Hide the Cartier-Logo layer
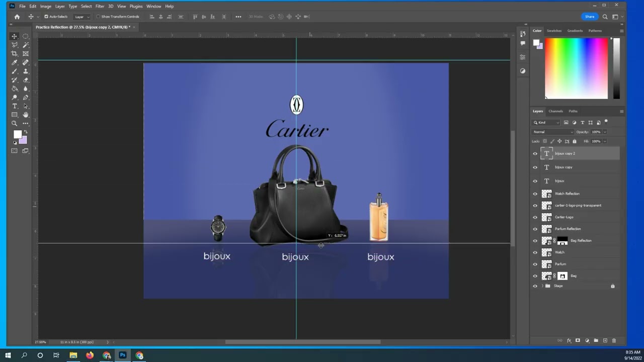The image size is (644, 362). 535,217
